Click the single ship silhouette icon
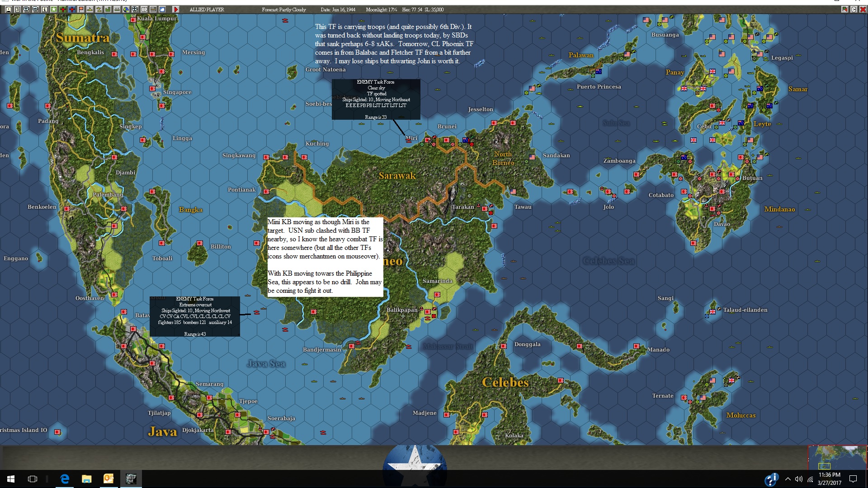 coord(90,9)
